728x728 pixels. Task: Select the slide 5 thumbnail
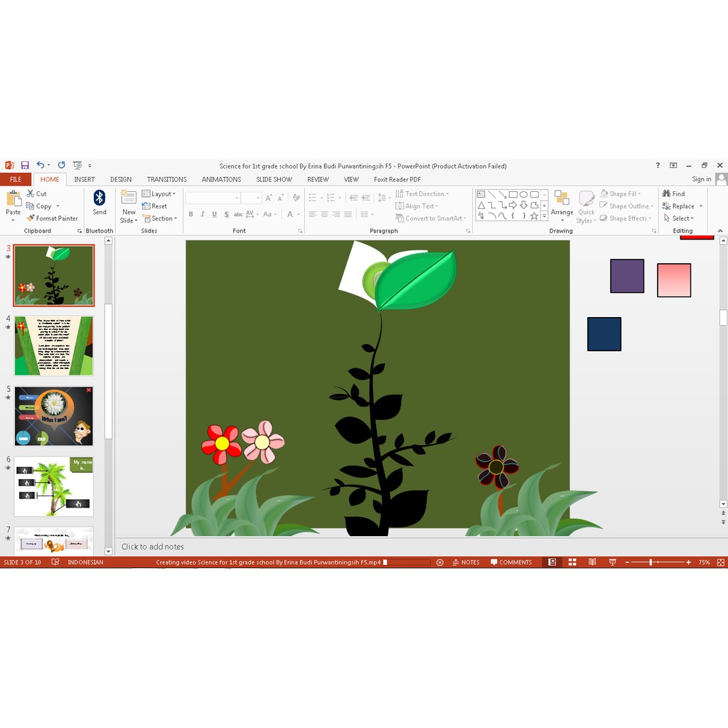[54, 416]
